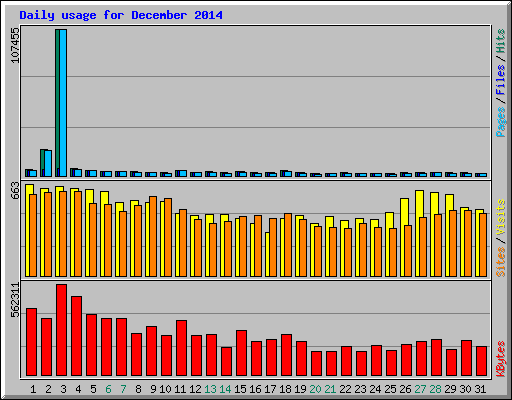The height and width of the screenshot is (400, 512).
Task: Click green x-axis day label 28
Action: [435, 389]
